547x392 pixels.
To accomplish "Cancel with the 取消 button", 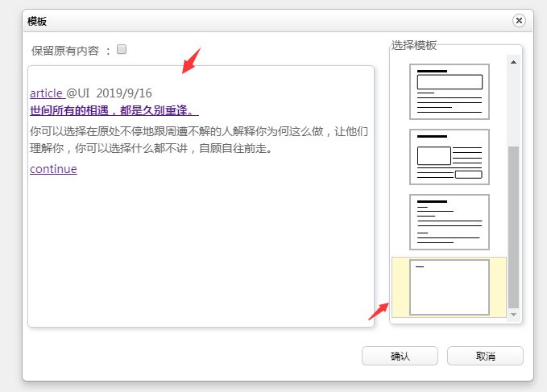I will coord(485,356).
